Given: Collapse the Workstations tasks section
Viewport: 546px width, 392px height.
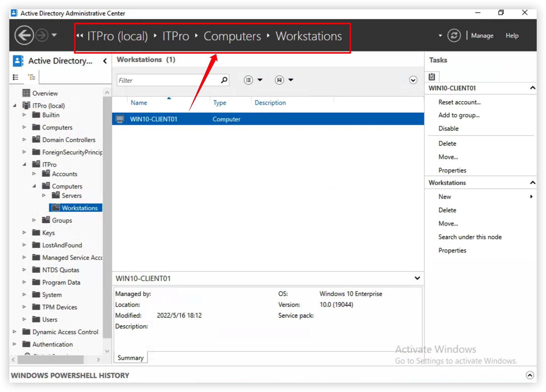Looking at the screenshot, I should click(x=532, y=183).
